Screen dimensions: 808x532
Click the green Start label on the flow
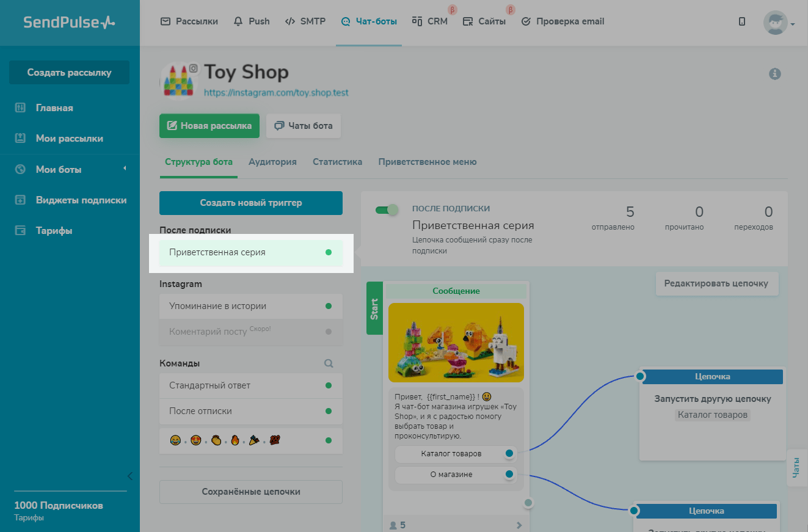pyautogui.click(x=374, y=308)
